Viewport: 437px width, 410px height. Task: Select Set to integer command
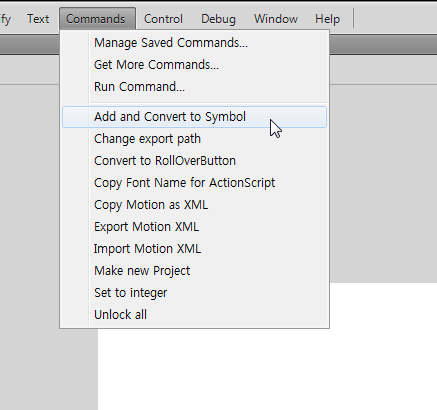point(195,293)
